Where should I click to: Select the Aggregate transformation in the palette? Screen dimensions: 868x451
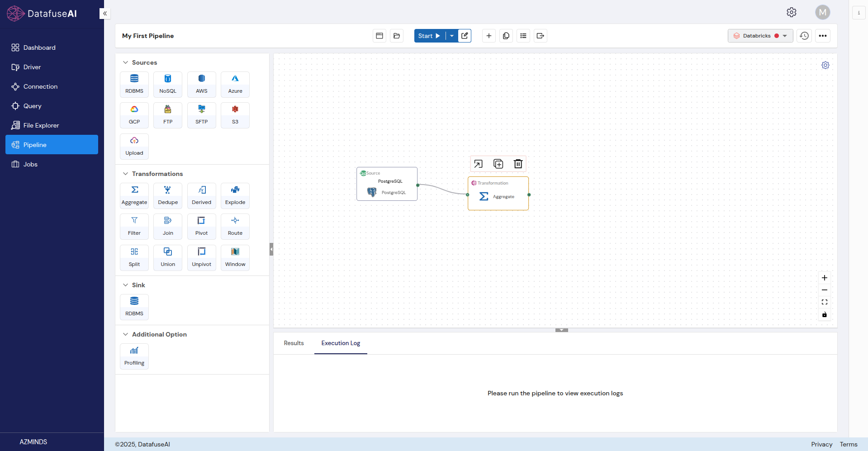134,195
